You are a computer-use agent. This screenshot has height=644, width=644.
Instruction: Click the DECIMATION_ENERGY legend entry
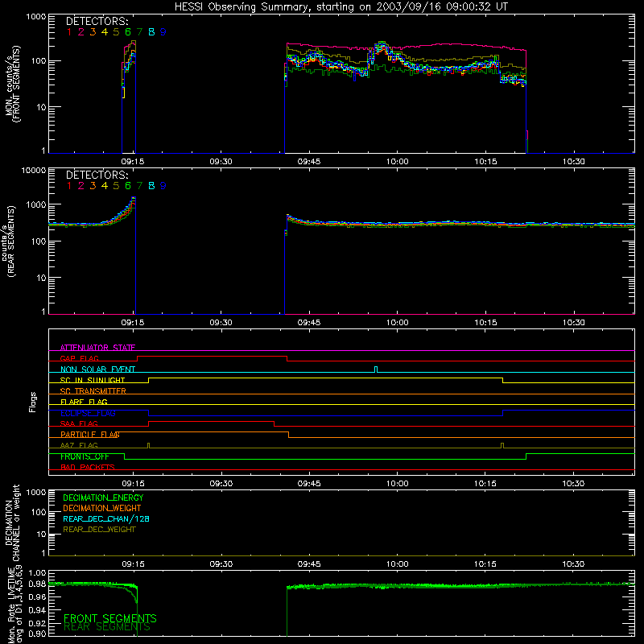(103, 497)
